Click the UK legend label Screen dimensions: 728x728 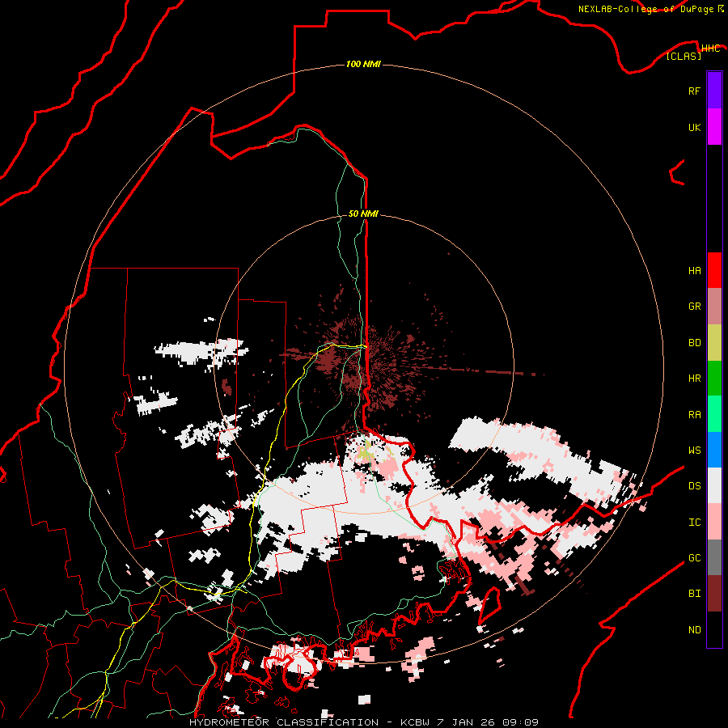click(694, 128)
